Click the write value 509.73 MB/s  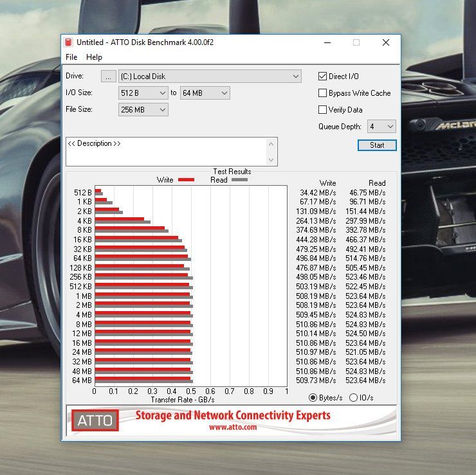pyautogui.click(x=316, y=380)
